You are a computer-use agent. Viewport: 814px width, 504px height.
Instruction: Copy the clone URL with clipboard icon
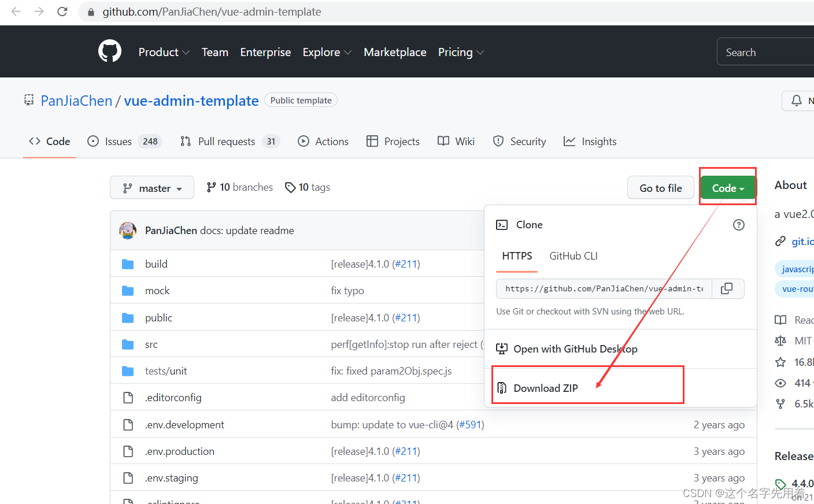pos(727,288)
